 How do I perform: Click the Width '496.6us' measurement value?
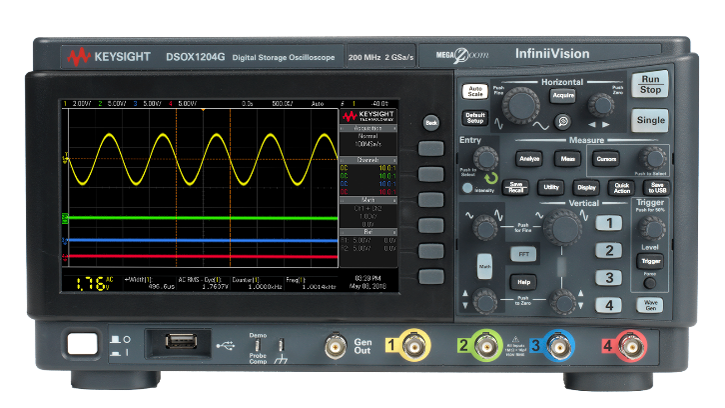[161, 287]
